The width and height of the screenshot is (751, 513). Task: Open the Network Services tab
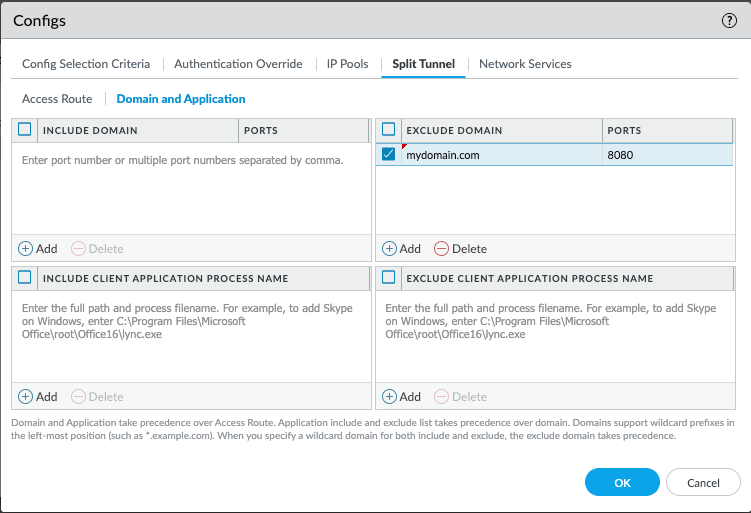[x=525, y=64]
